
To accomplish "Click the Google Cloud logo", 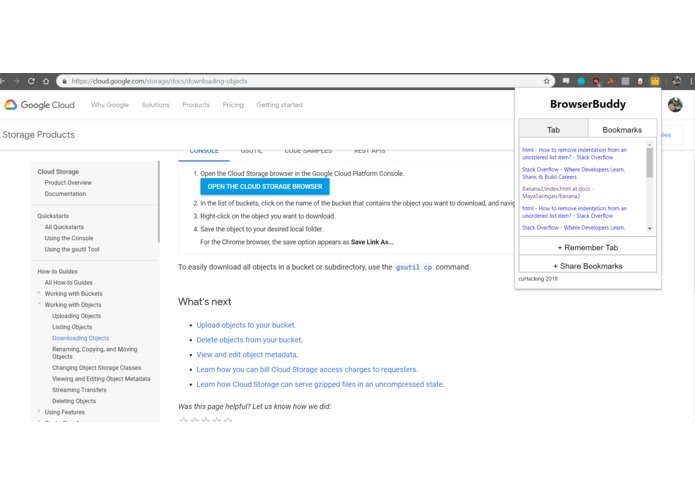I will (39, 105).
